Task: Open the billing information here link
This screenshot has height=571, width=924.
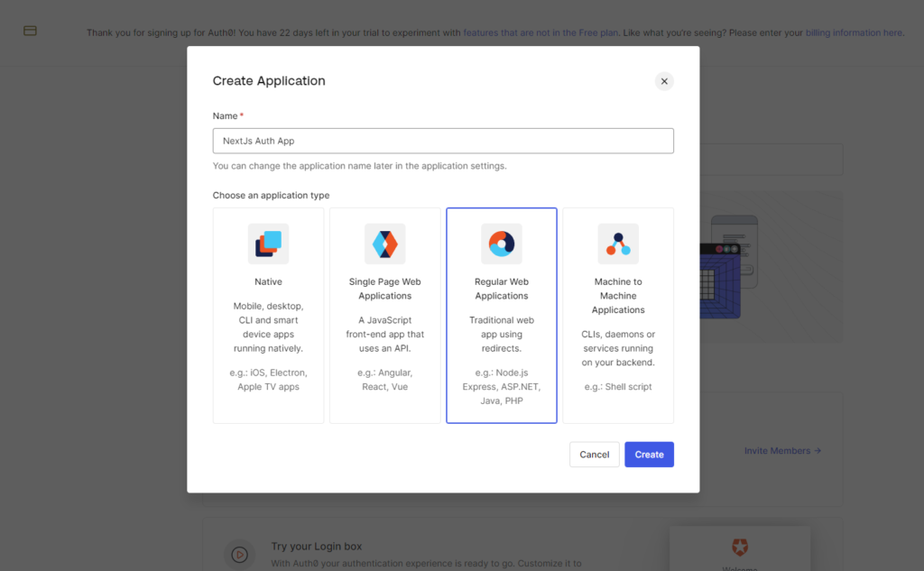Action: (x=855, y=32)
